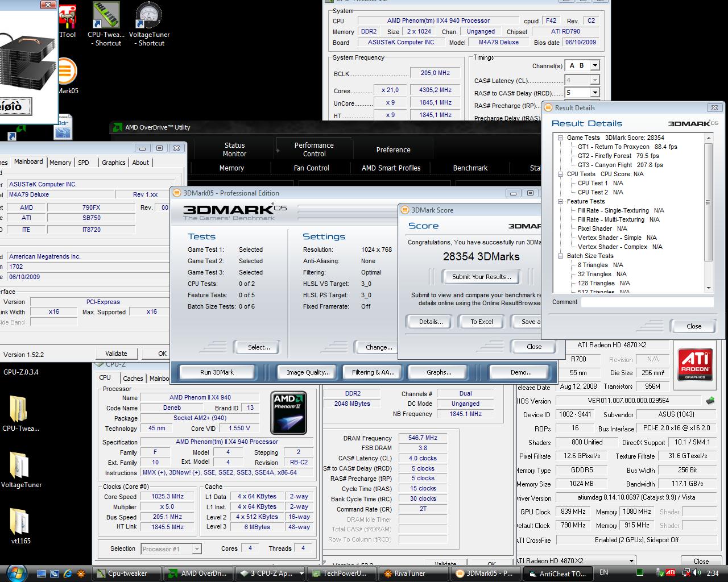Open the vt1165 folder on the desktop
The image size is (728, 582).
pyautogui.click(x=21, y=526)
